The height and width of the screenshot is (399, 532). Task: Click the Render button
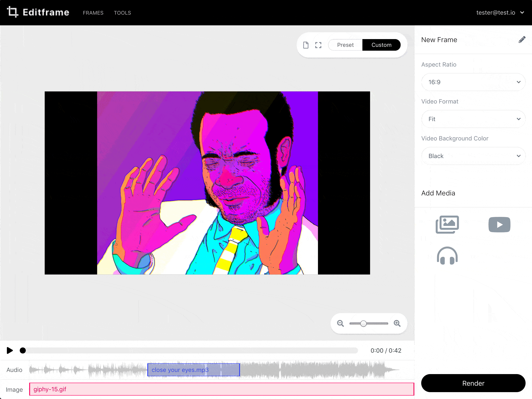coord(473,383)
